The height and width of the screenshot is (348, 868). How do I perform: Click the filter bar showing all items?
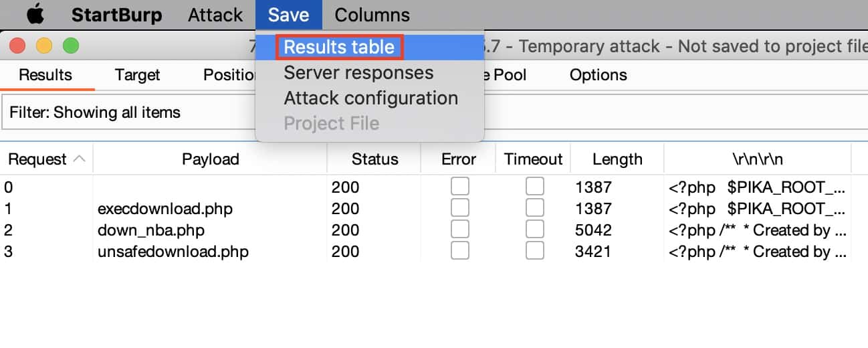[x=127, y=112]
